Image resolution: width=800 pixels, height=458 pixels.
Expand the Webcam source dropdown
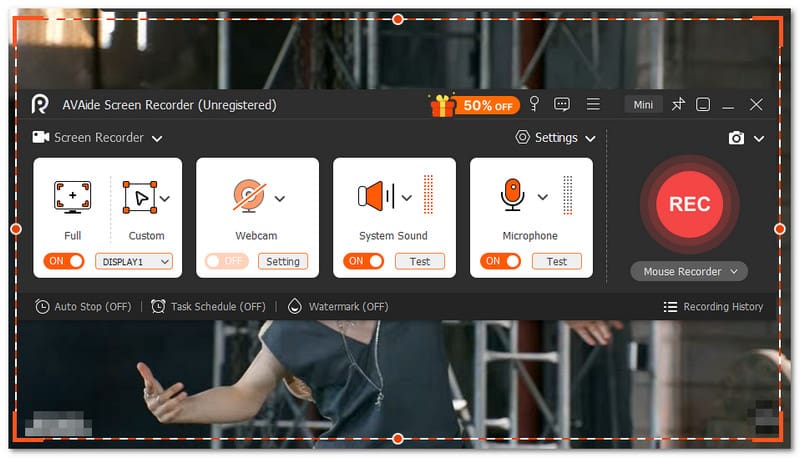(x=280, y=198)
